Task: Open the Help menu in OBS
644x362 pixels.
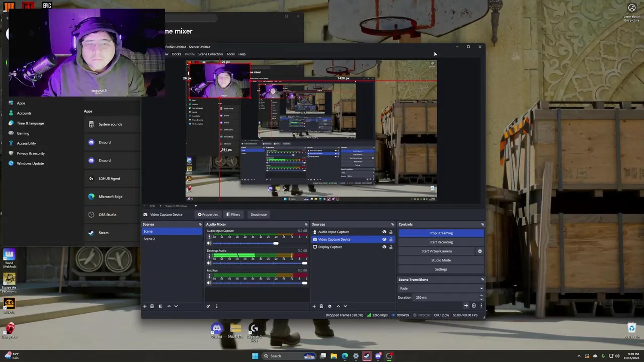Action: (x=242, y=54)
